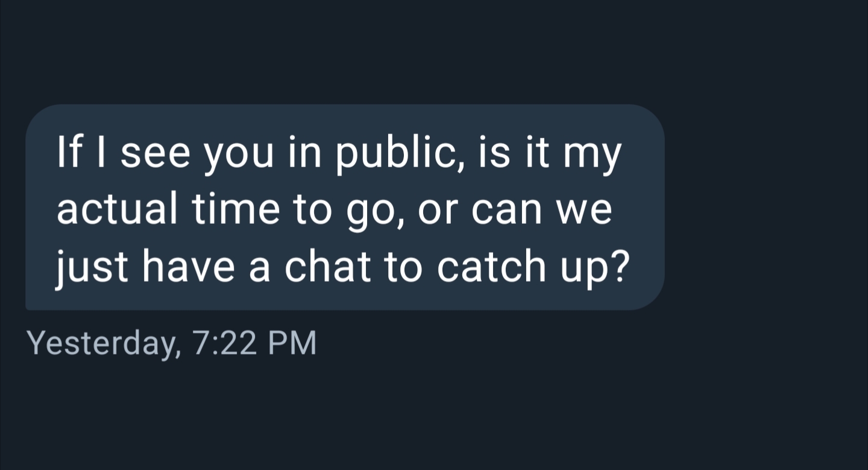Viewport: 868px width, 470px height.
Task: Tap the "Yesterday, 7:22 PM" timestamp
Action: point(172,343)
